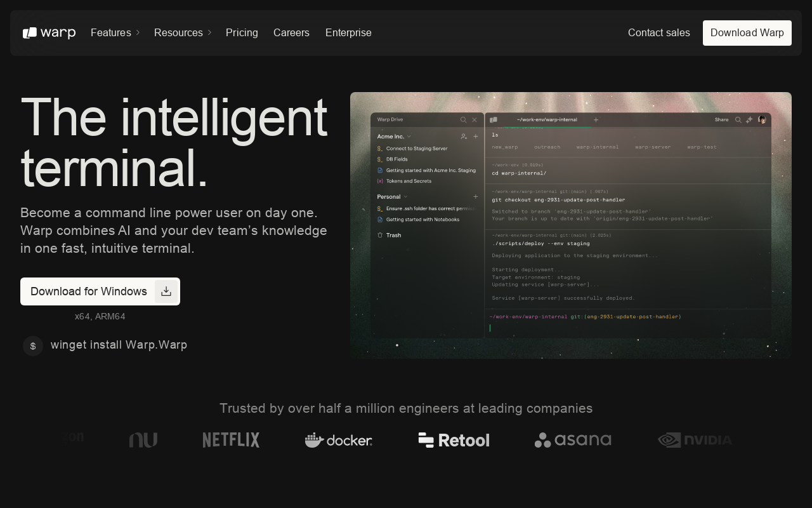This screenshot has height=508, width=812.
Task: Click the dollar sign icon beside winget command
Action: point(33,346)
